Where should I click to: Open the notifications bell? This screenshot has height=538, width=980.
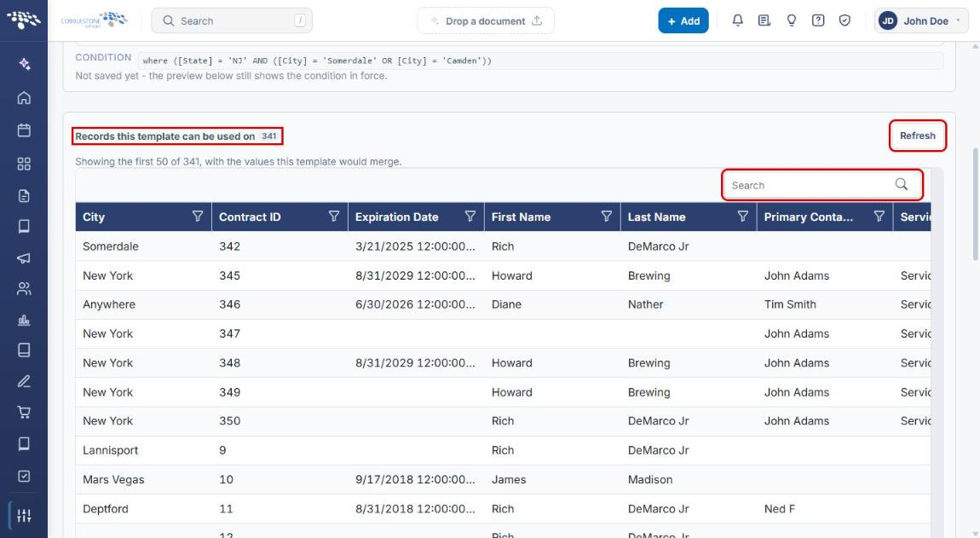pyautogui.click(x=737, y=20)
